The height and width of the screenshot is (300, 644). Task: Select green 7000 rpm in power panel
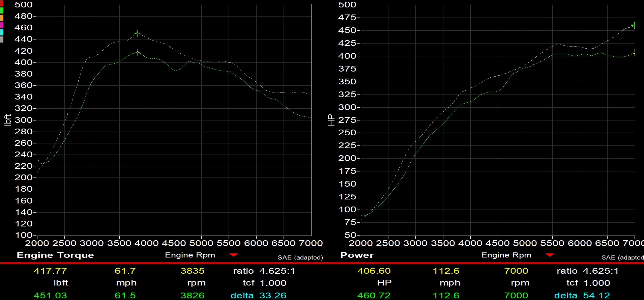pyautogui.click(x=516, y=296)
